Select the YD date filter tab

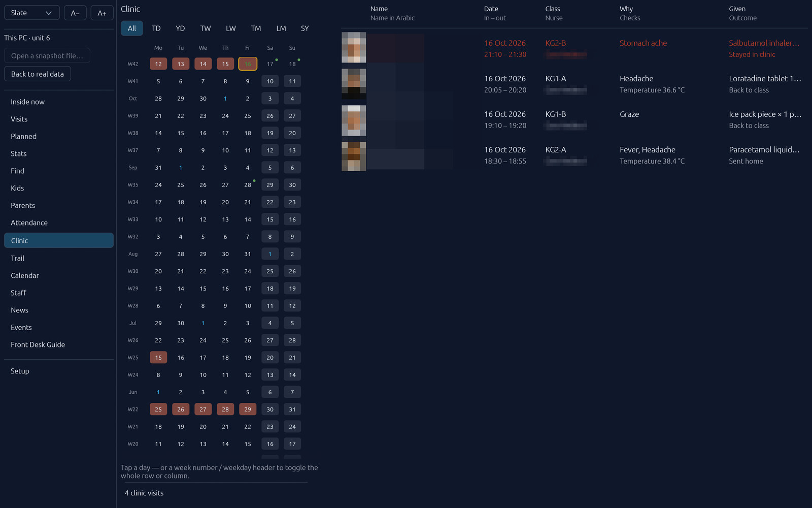[x=180, y=28]
